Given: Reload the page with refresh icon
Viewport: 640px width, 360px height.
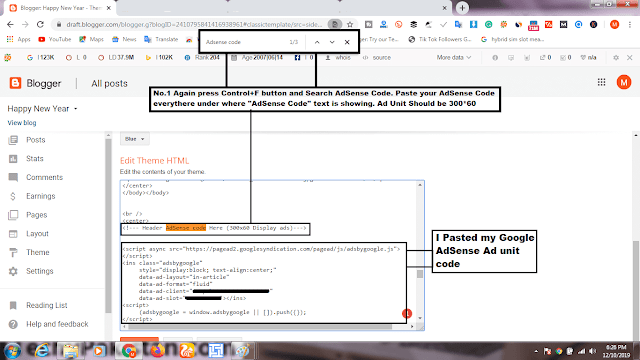Looking at the screenshot, I should [x=40, y=24].
